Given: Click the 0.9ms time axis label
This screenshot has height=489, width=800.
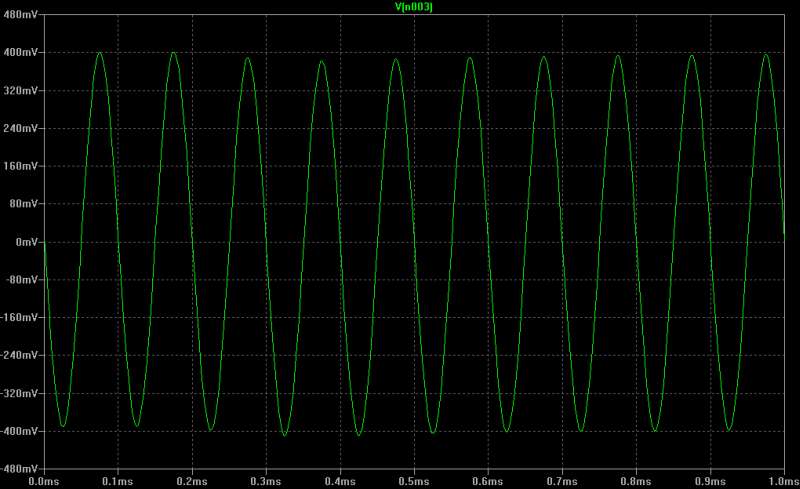Looking at the screenshot, I should [x=710, y=481].
